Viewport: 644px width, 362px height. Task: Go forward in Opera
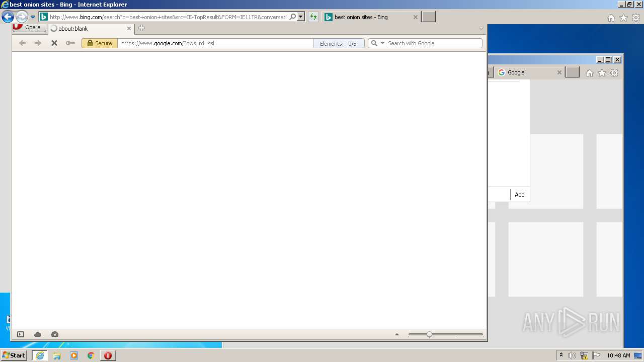(38, 43)
